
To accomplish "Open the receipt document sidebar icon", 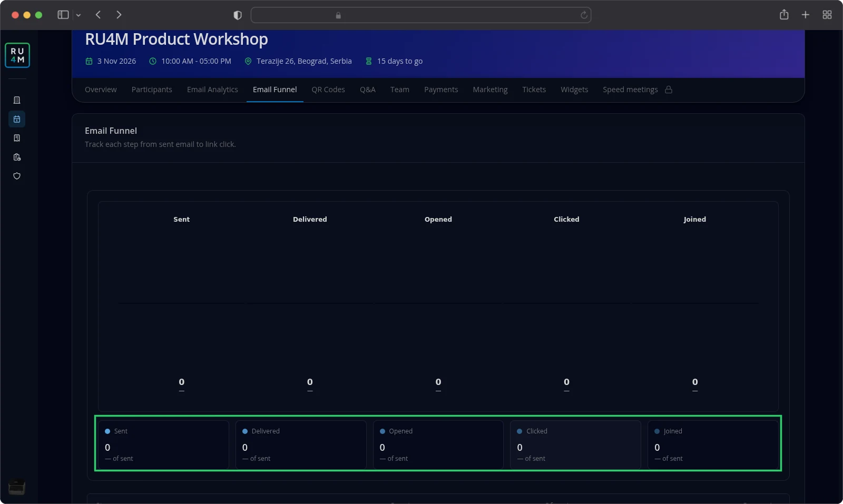I will click(17, 138).
